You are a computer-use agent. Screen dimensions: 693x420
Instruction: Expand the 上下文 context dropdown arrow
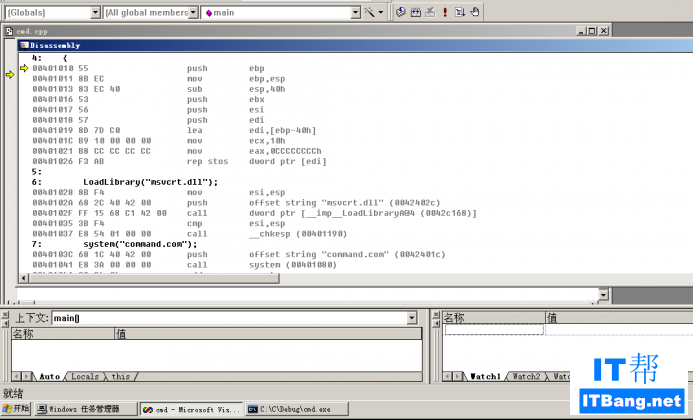tap(411, 318)
